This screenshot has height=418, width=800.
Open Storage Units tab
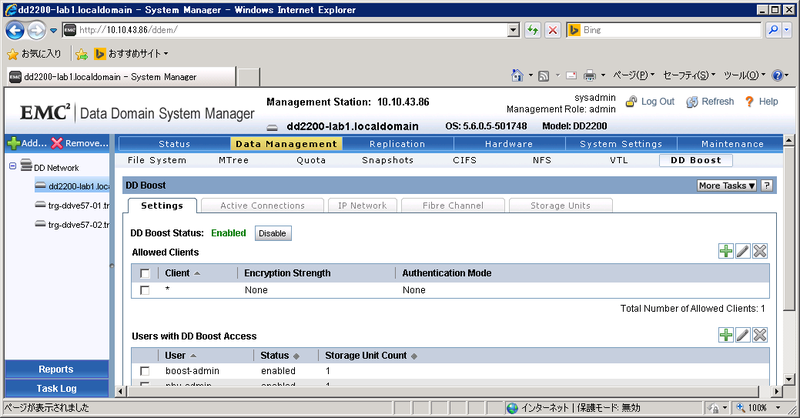pos(560,206)
